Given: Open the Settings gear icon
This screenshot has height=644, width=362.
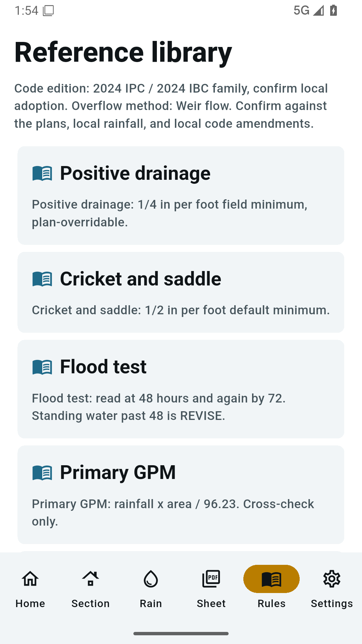Looking at the screenshot, I should (332, 579).
